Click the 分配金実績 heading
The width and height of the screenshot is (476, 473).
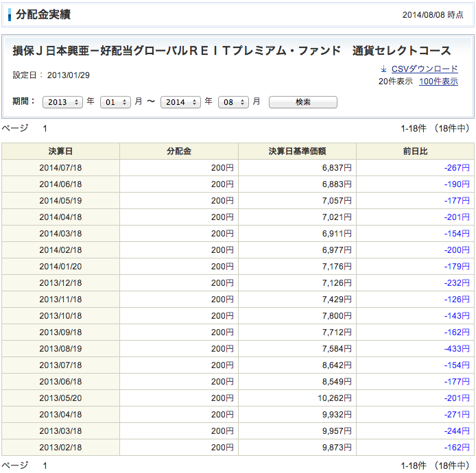click(x=43, y=14)
